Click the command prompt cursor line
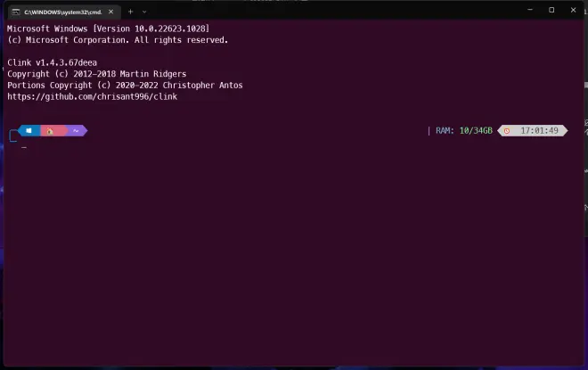Image resolution: width=588 pixels, height=370 pixels. point(24,147)
